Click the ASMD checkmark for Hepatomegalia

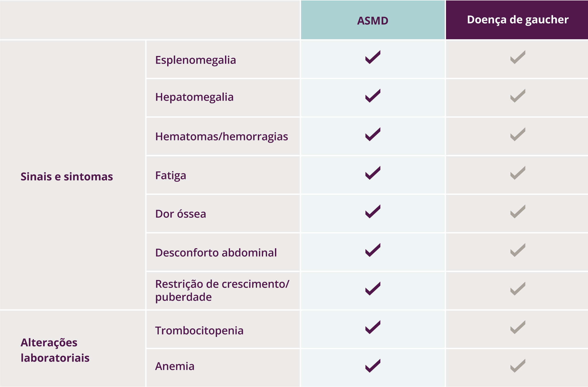[373, 96]
